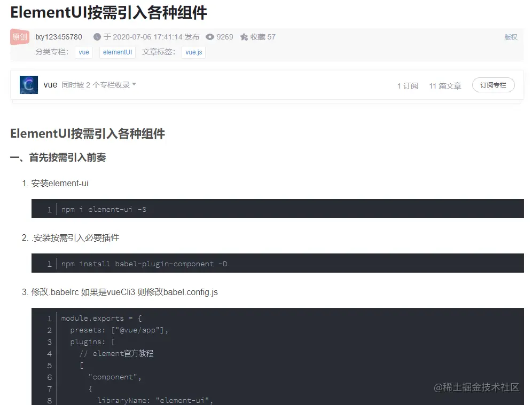Click the comment // element官方教程
The image size is (532, 405).
click(116, 353)
